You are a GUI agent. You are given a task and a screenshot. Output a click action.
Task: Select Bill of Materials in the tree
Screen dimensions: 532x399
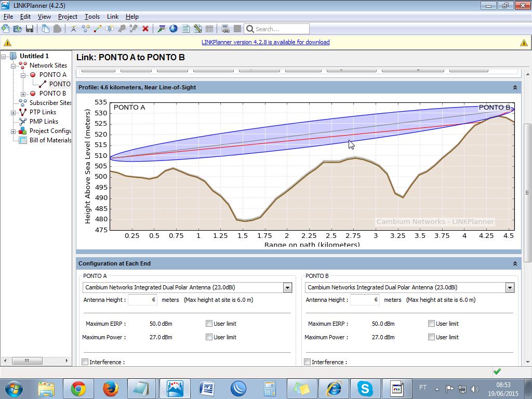[x=50, y=140]
